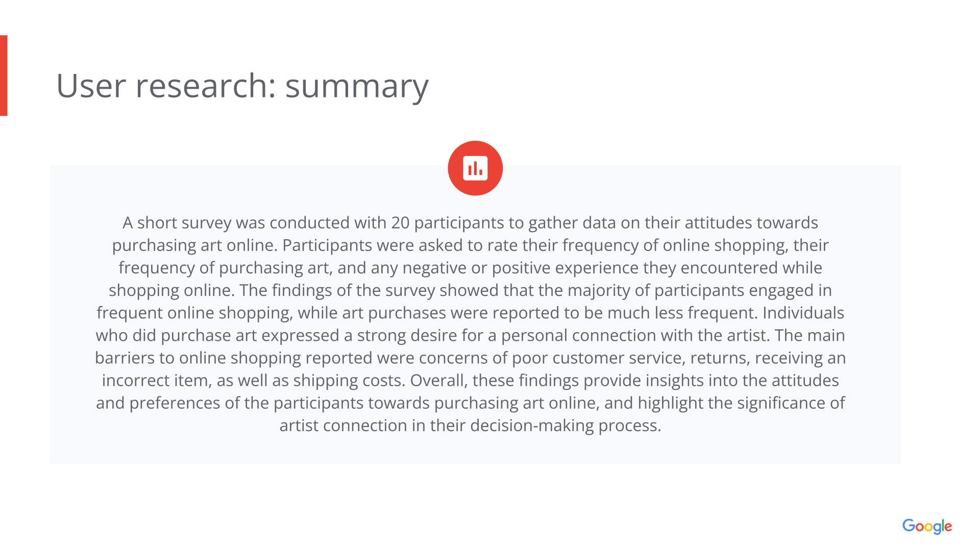Click the word "User" in the title
980x551 pixels.
point(91,86)
